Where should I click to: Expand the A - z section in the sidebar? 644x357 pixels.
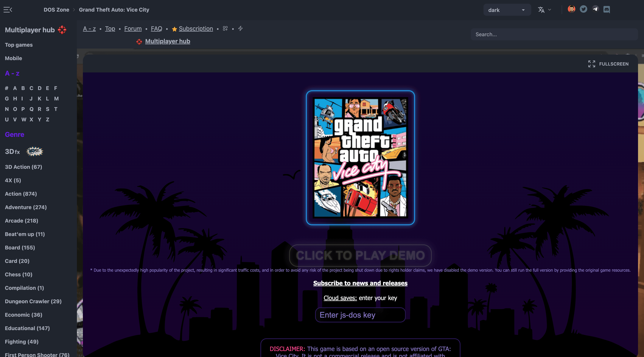coord(12,73)
